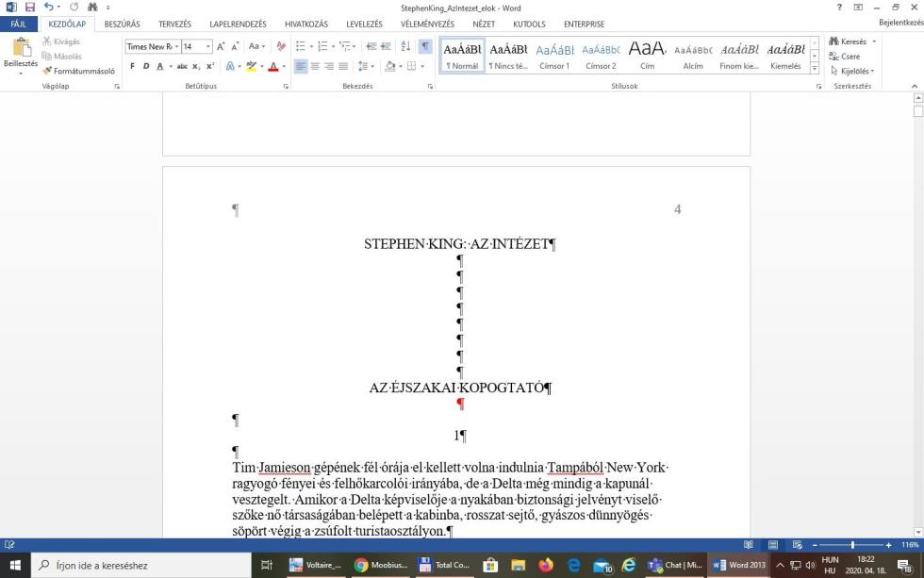Increase font size with the grow font icon
Image resolution: width=924 pixels, height=578 pixels.
coord(221,46)
